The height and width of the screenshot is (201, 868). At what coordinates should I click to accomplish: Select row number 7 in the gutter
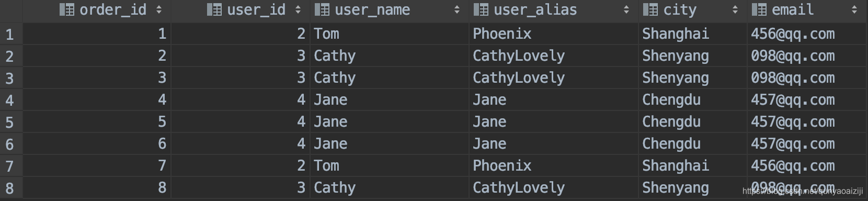(11, 166)
